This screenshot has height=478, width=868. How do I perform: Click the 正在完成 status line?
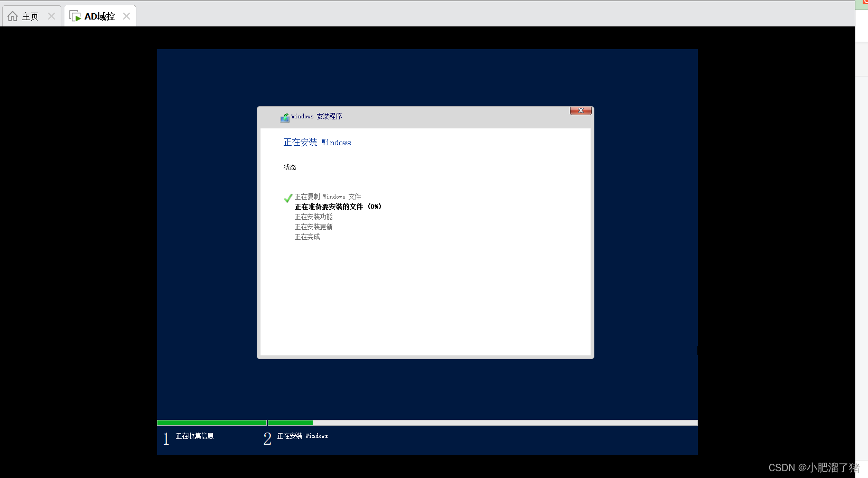(x=307, y=237)
